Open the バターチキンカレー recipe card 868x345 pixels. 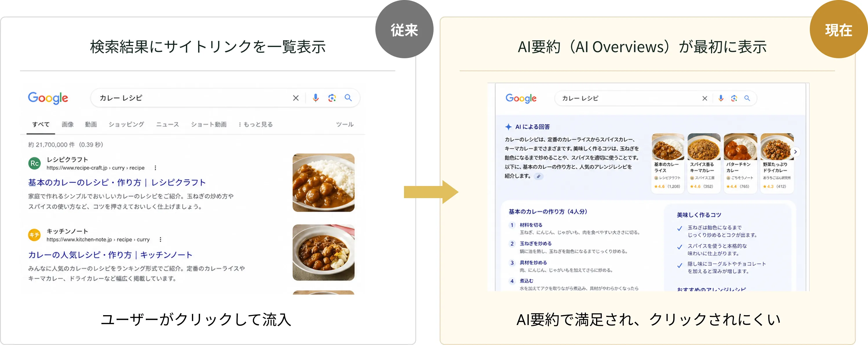click(x=740, y=163)
